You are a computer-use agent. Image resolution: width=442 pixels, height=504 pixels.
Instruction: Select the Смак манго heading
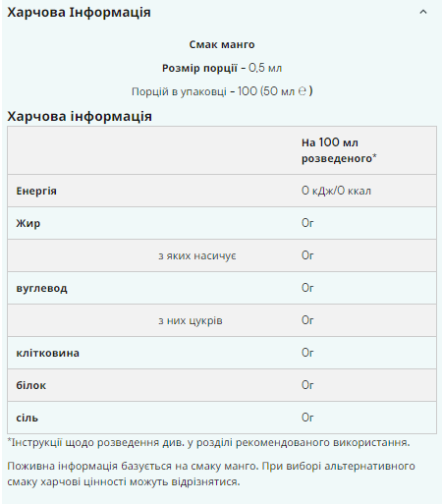coord(222,44)
